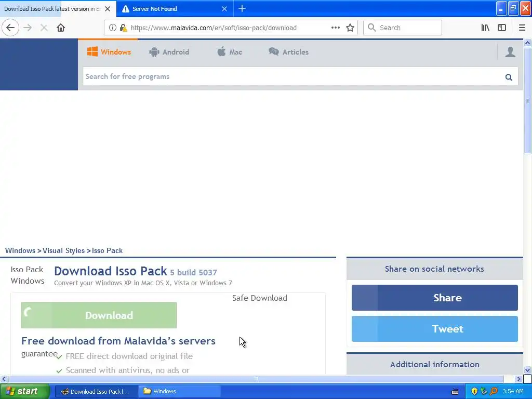Click Free download from Malavida's servers text
Image resolution: width=532 pixels, height=399 pixels.
(x=118, y=341)
